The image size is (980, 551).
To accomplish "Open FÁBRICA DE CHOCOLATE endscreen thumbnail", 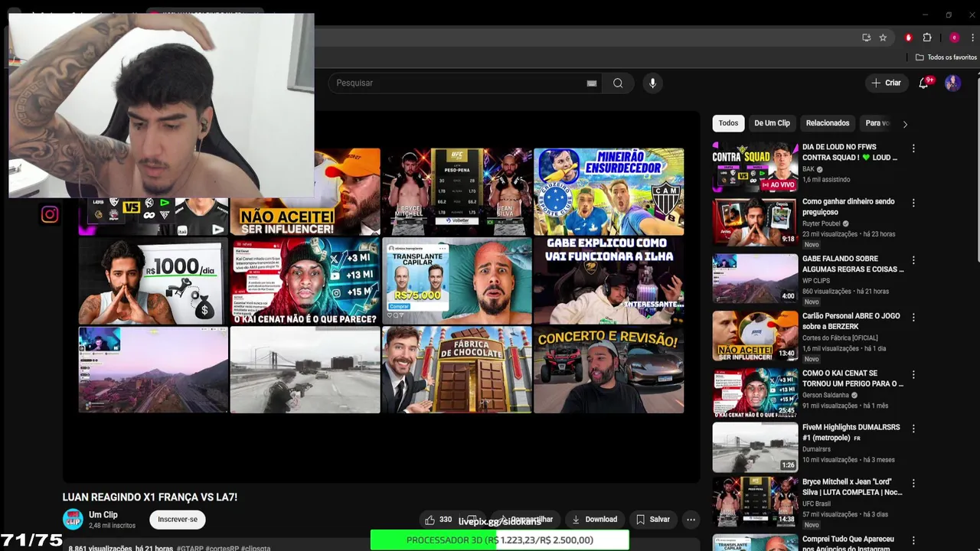I will click(457, 370).
